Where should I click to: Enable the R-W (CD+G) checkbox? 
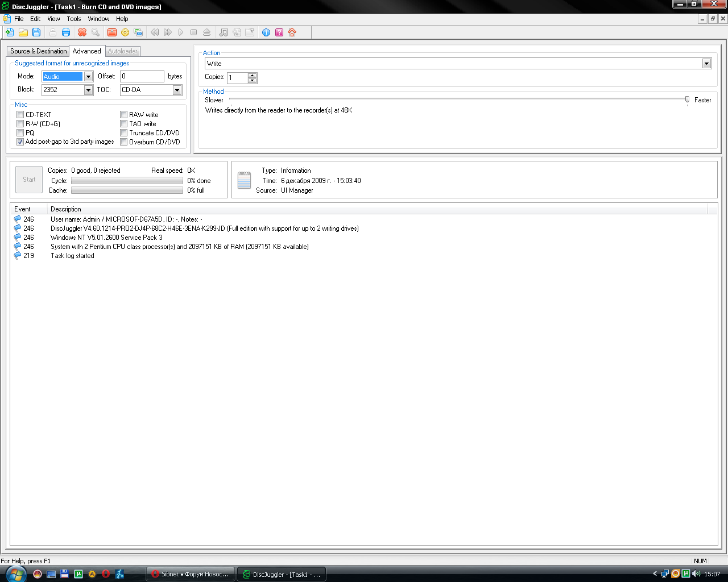pyautogui.click(x=20, y=124)
